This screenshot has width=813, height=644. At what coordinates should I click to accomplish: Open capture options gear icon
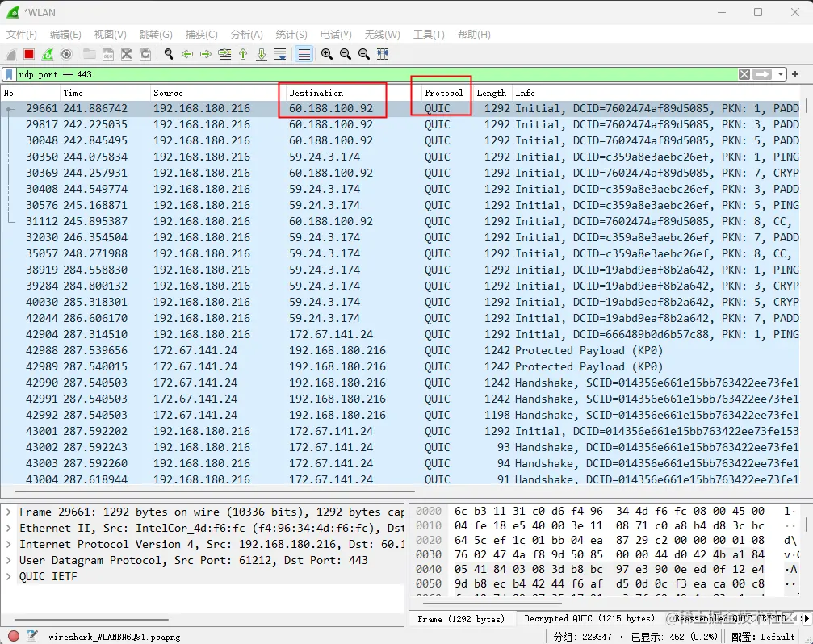coord(66,54)
